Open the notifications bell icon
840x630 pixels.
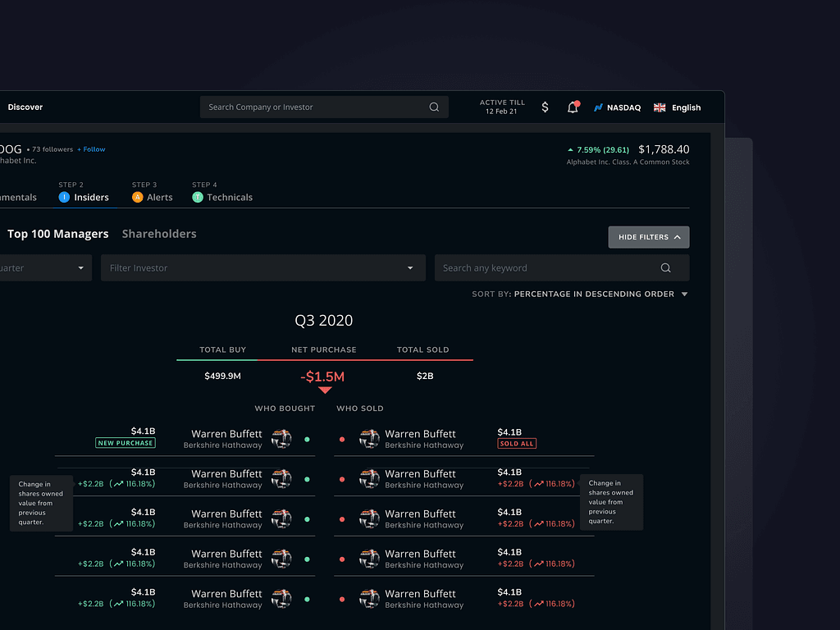[573, 107]
